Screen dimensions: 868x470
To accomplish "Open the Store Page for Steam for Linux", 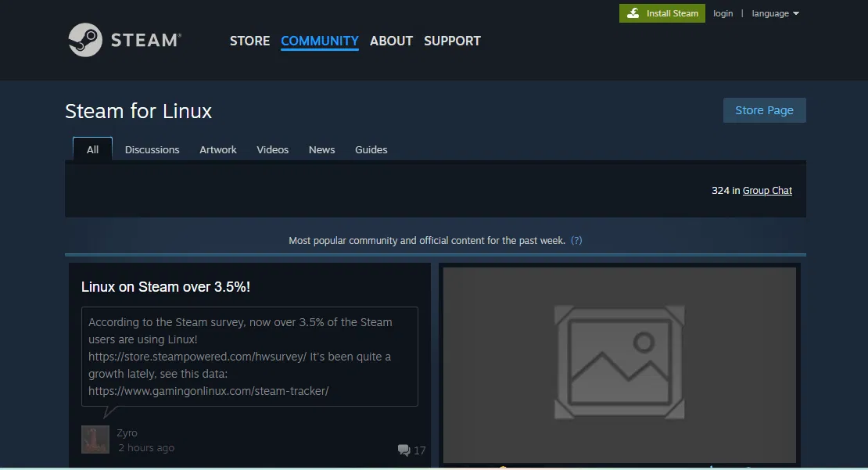I will [x=763, y=109].
